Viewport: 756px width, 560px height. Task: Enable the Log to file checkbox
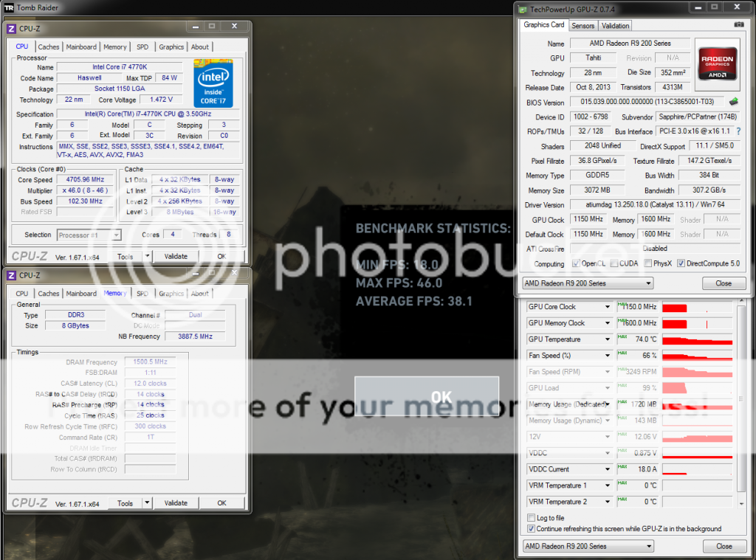531,518
